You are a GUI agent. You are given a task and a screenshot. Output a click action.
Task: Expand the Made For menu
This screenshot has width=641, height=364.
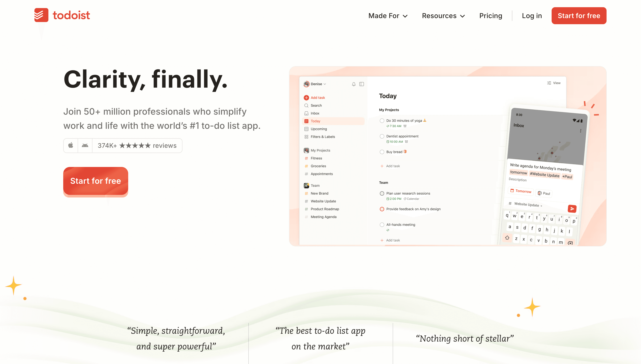388,15
